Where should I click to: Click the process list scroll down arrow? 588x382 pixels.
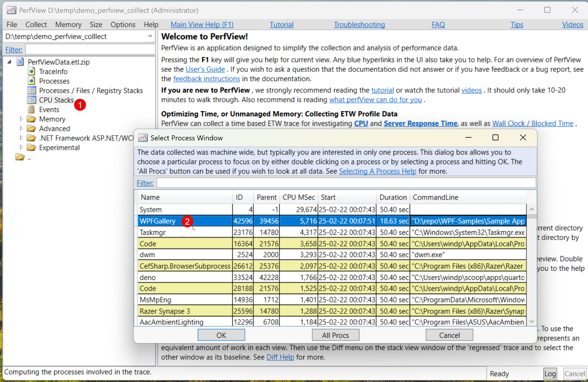click(x=532, y=321)
